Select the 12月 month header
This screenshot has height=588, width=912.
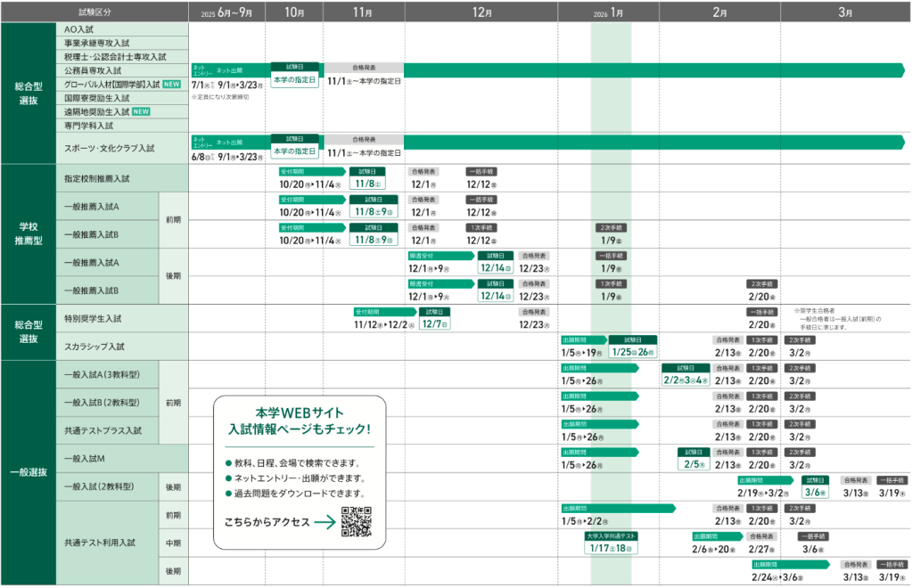click(482, 12)
